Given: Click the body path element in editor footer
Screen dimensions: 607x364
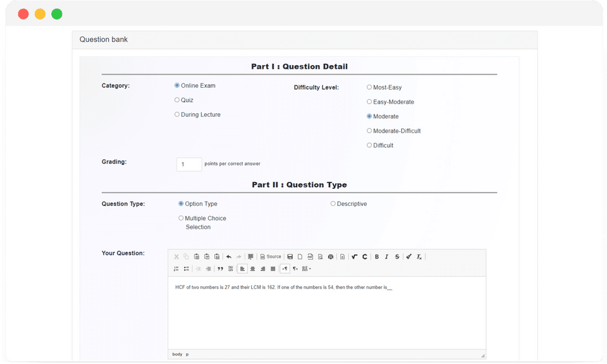Looking at the screenshot, I should pos(177,355).
